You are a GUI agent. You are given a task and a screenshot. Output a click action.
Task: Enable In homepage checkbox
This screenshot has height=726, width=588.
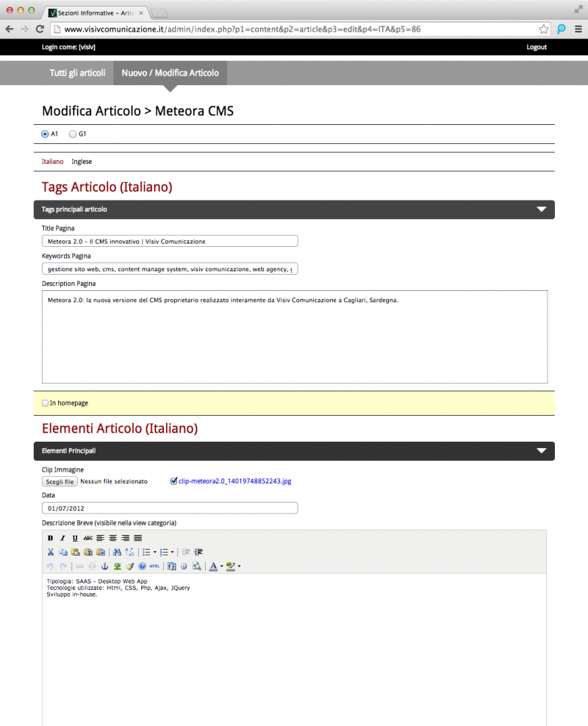pos(45,403)
